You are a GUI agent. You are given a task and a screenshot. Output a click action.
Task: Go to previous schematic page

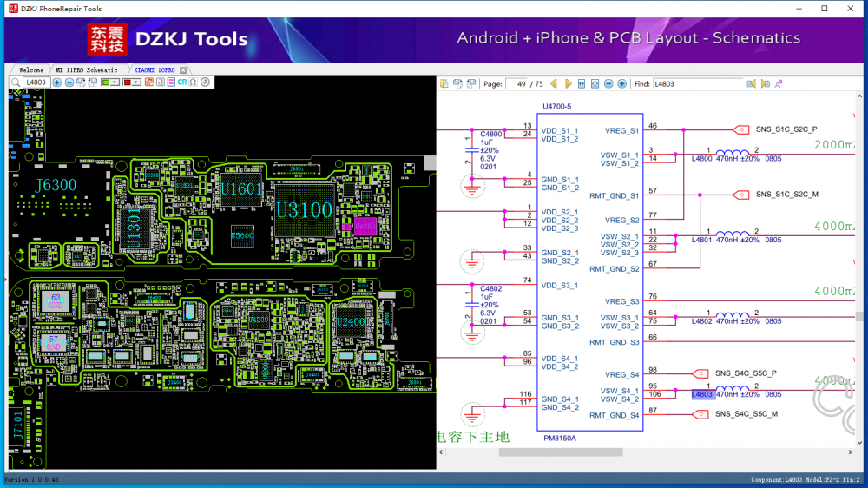pyautogui.click(x=554, y=83)
